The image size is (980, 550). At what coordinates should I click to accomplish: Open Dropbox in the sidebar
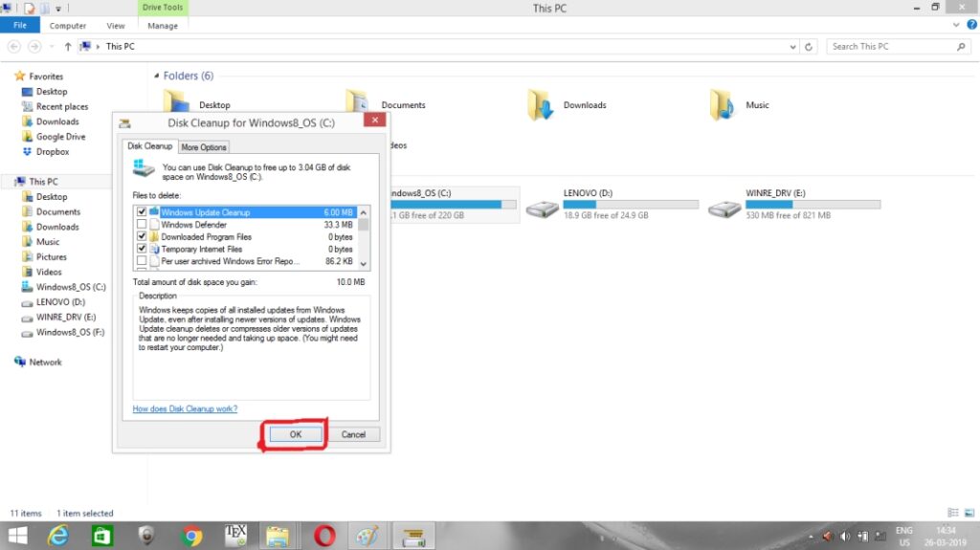coord(53,151)
